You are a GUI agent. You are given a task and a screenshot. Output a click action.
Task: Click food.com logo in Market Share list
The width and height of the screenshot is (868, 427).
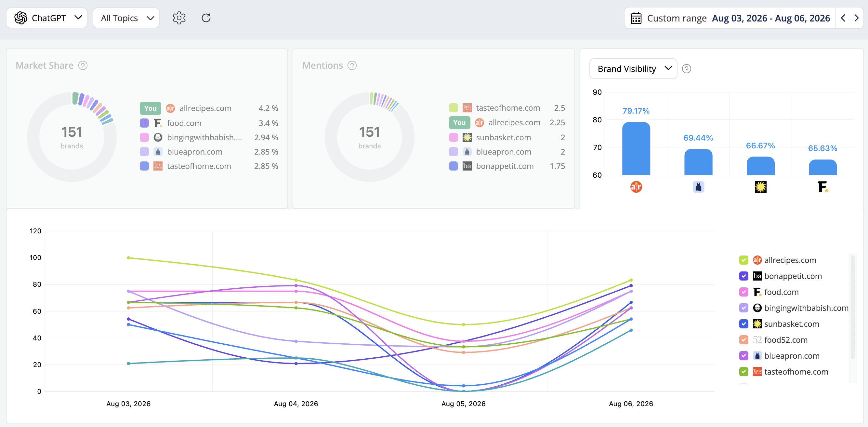[158, 123]
